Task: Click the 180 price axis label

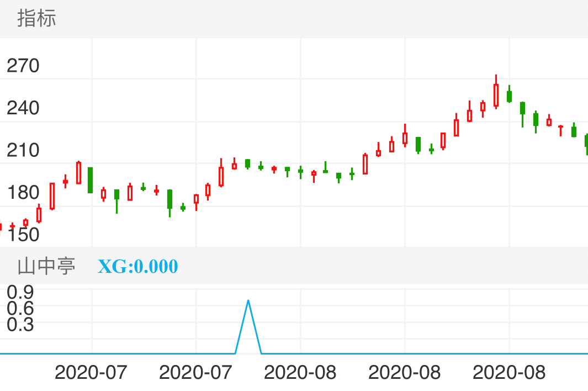Action: click(x=23, y=193)
